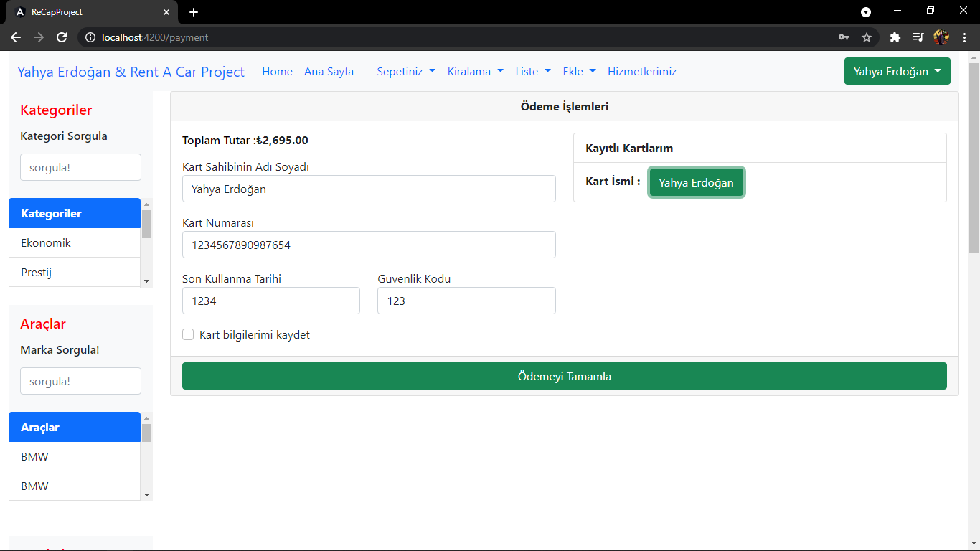Click the browser back arrow

[15, 37]
